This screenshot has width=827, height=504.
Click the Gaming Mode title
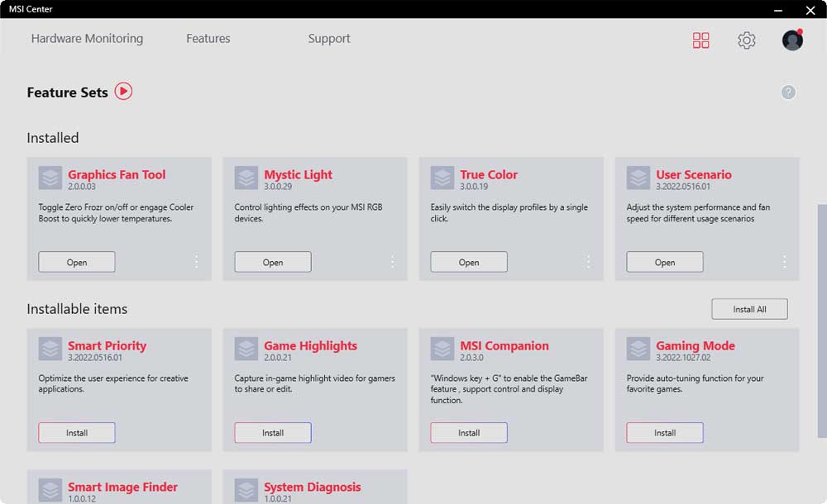pos(696,346)
